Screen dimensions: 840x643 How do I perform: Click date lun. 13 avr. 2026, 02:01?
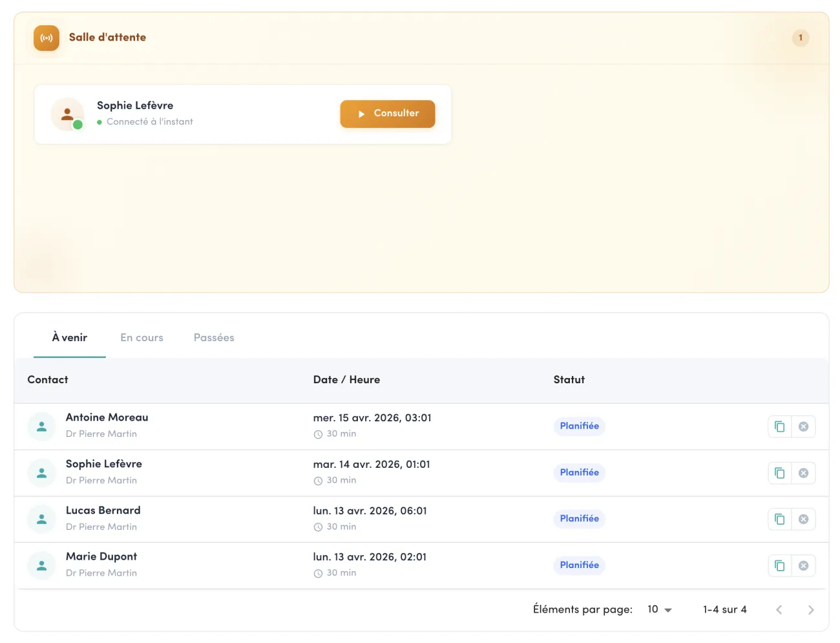pyautogui.click(x=370, y=557)
